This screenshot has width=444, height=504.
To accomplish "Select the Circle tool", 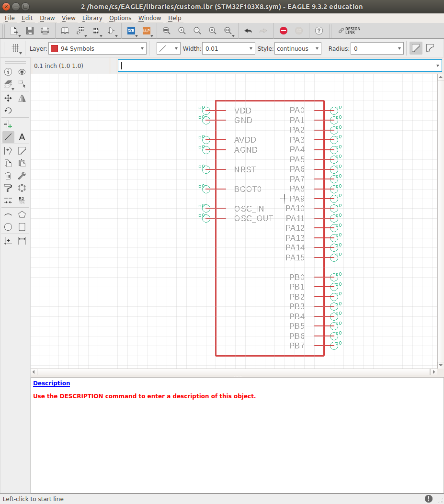I will 8,227.
